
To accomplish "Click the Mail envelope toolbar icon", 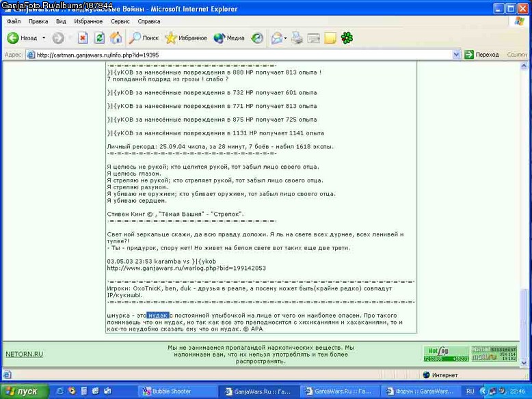I will (x=276, y=38).
